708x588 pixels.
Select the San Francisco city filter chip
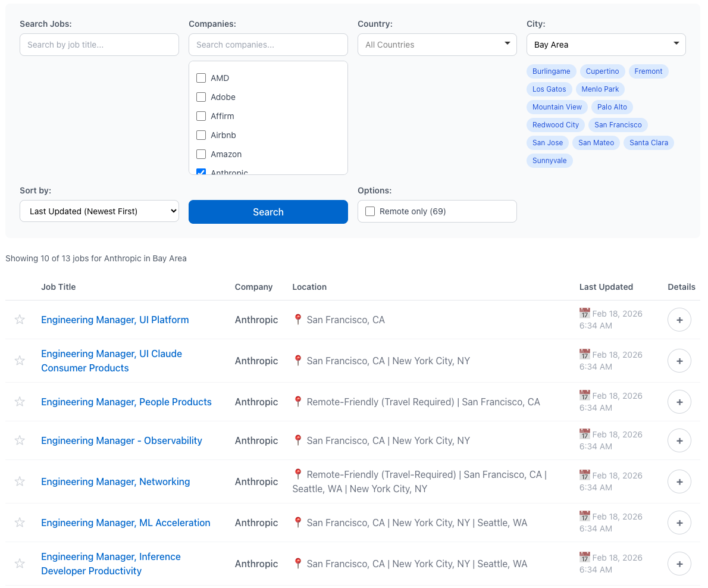618,124
